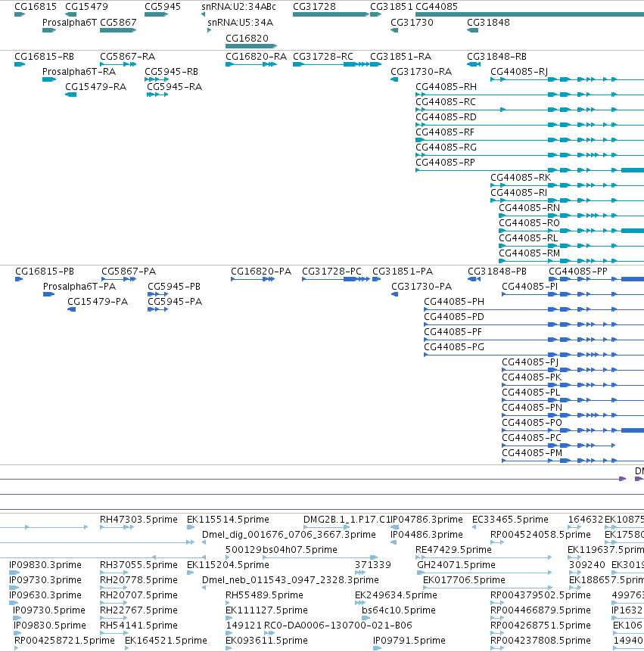Click protein label CG16820-PA
644x652 pixels.
[x=261, y=272]
